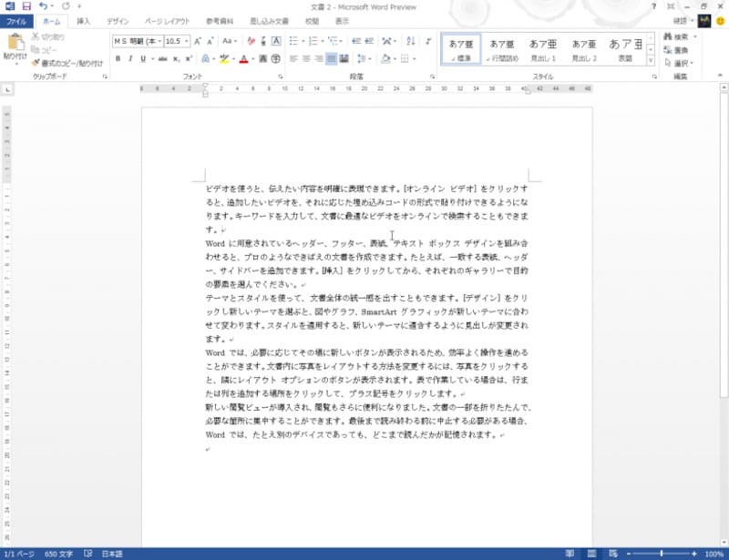This screenshot has width=729, height=560.
Task: Open the font name dropdown
Action: (158, 42)
